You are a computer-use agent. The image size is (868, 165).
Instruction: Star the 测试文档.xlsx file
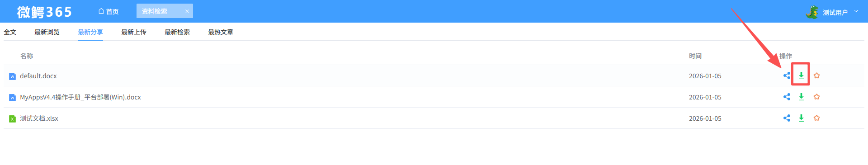[x=816, y=118]
